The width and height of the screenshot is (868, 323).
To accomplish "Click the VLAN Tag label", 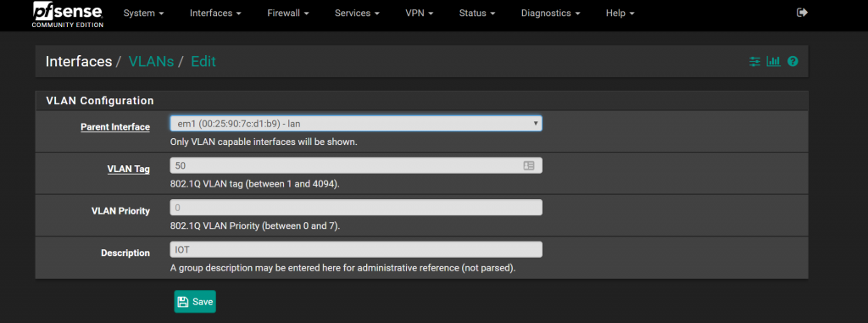I will [x=129, y=169].
